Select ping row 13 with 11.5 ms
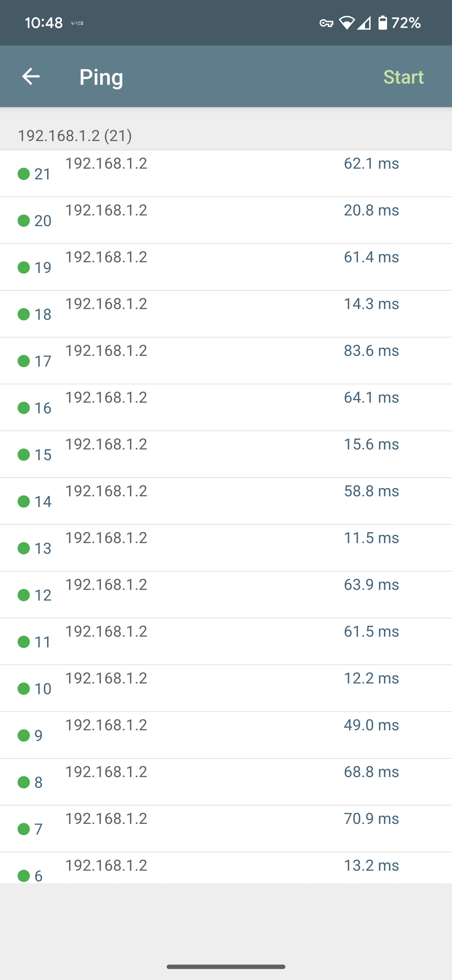The image size is (452, 980). [x=226, y=548]
